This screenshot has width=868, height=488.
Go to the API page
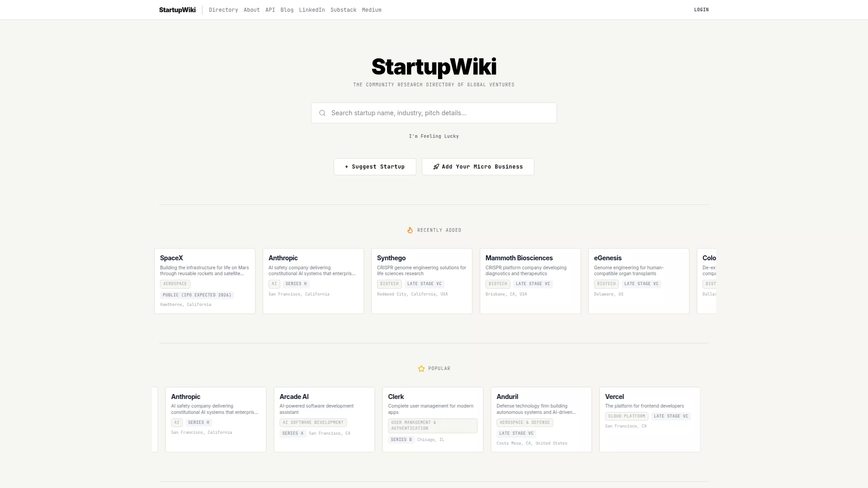[270, 10]
